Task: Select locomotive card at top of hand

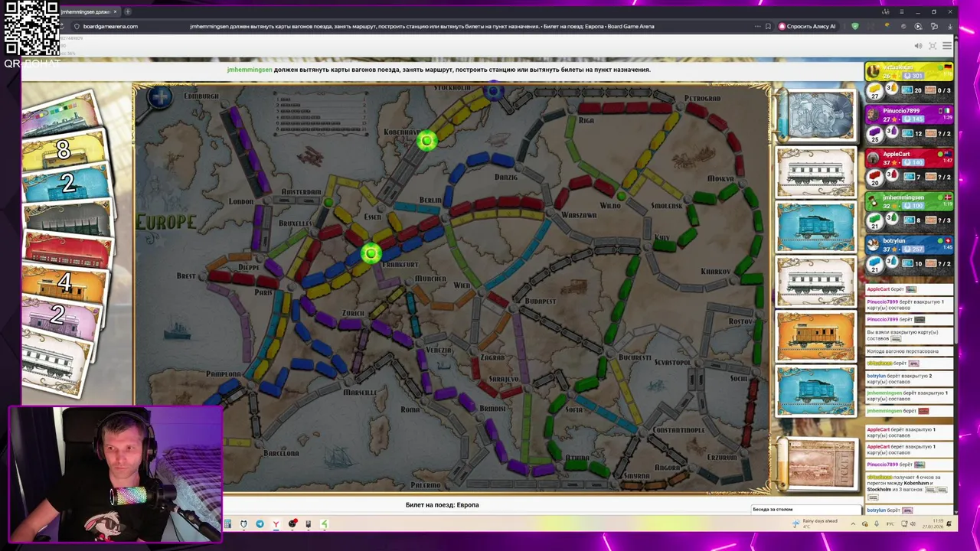Action: click(x=60, y=116)
